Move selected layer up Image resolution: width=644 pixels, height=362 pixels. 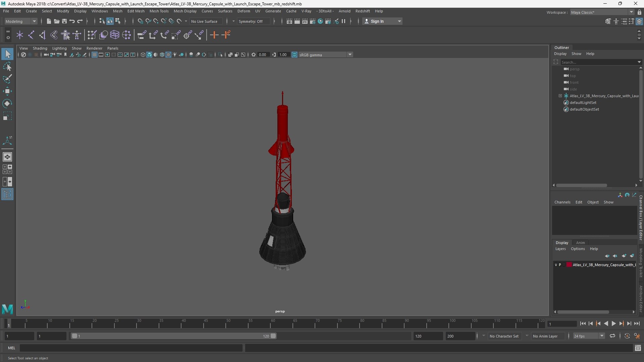tap(607, 256)
